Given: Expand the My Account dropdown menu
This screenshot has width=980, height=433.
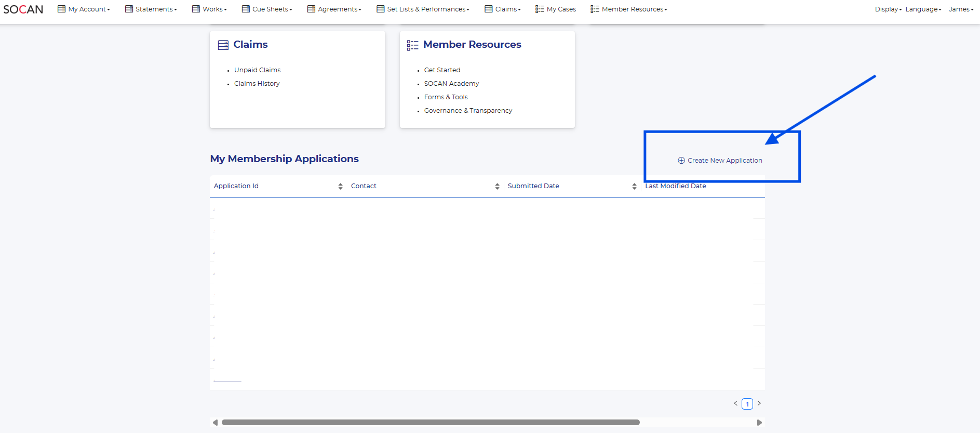Looking at the screenshot, I should (84, 9).
